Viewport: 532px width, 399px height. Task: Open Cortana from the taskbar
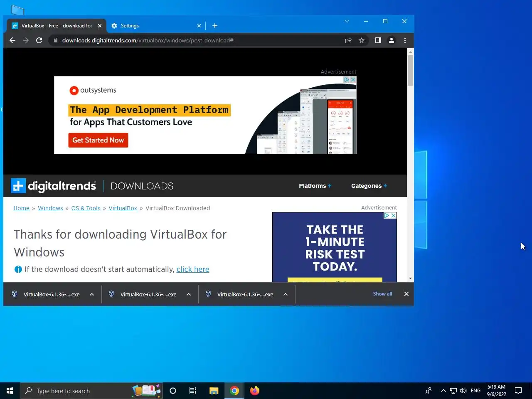pos(173,391)
